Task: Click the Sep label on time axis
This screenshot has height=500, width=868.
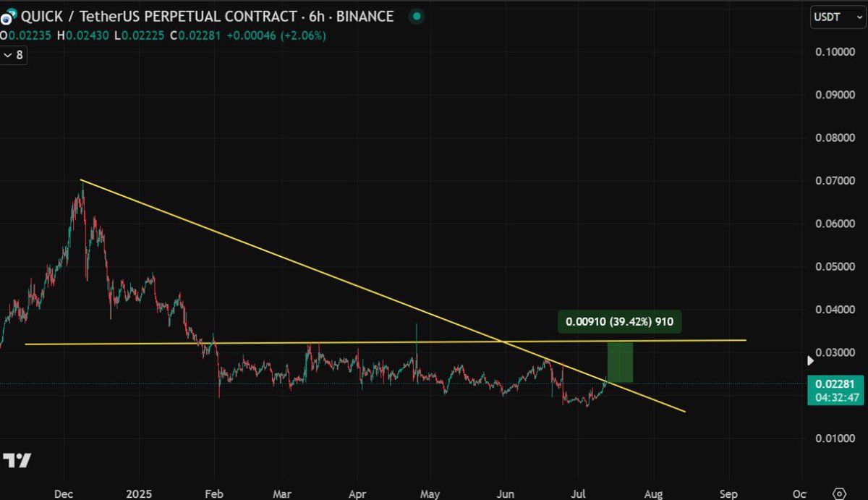Action: click(x=728, y=493)
